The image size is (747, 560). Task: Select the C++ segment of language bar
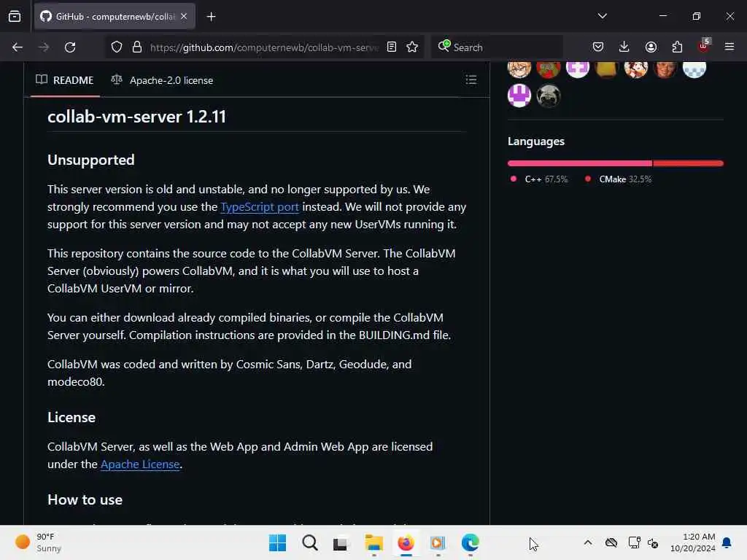coord(580,163)
